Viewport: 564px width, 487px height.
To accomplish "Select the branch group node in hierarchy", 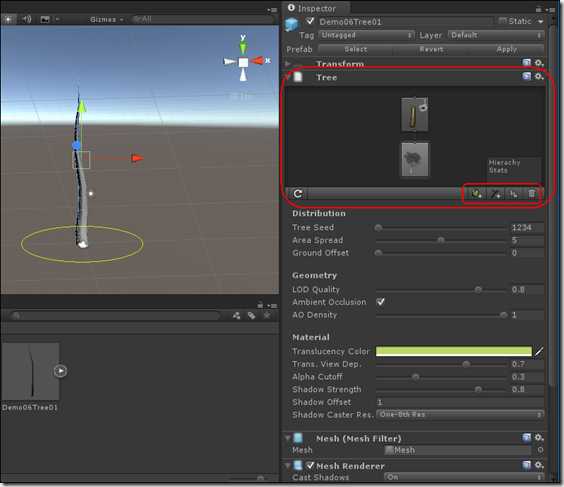I will pyautogui.click(x=414, y=114).
